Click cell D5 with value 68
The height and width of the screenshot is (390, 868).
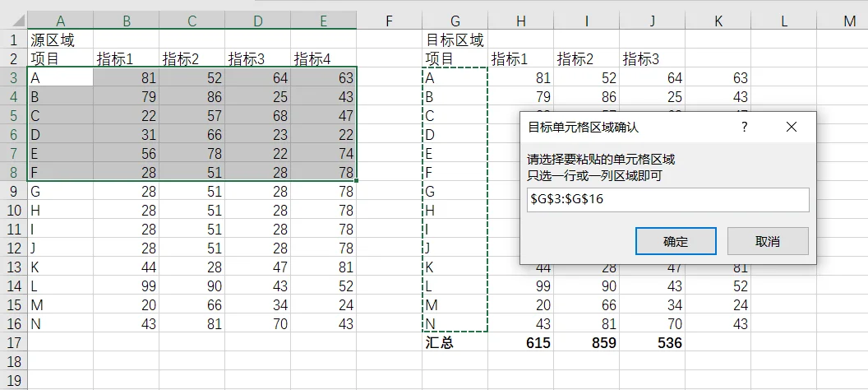(258, 115)
